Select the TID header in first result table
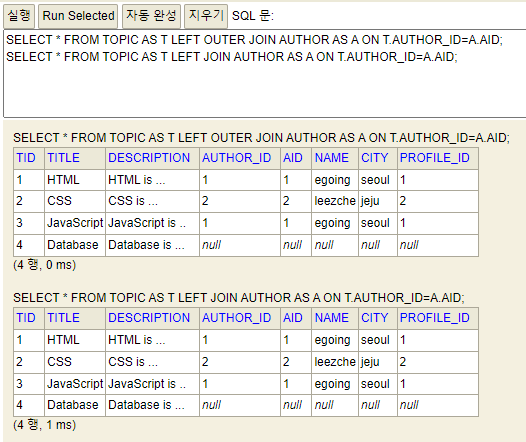The image size is (526, 442). coord(29,158)
